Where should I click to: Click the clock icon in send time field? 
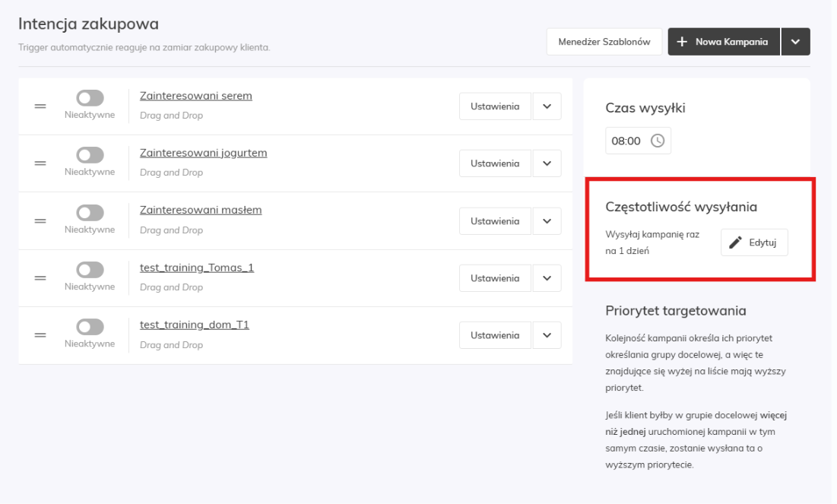click(658, 141)
